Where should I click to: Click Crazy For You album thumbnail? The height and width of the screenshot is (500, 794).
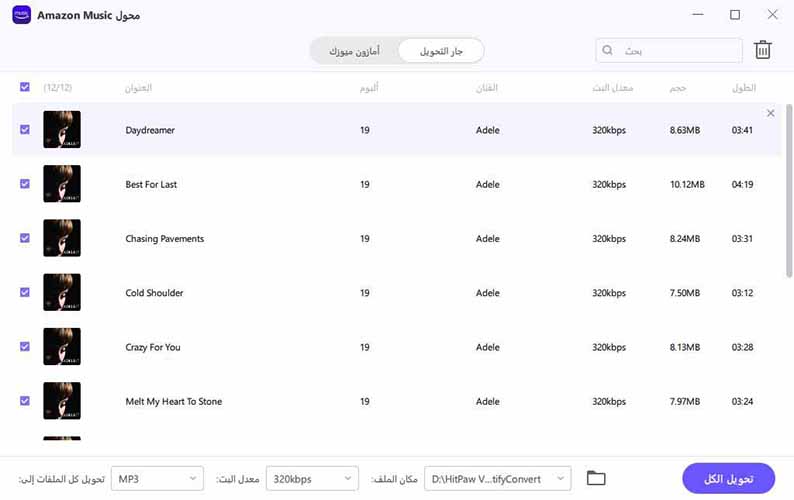click(x=62, y=347)
